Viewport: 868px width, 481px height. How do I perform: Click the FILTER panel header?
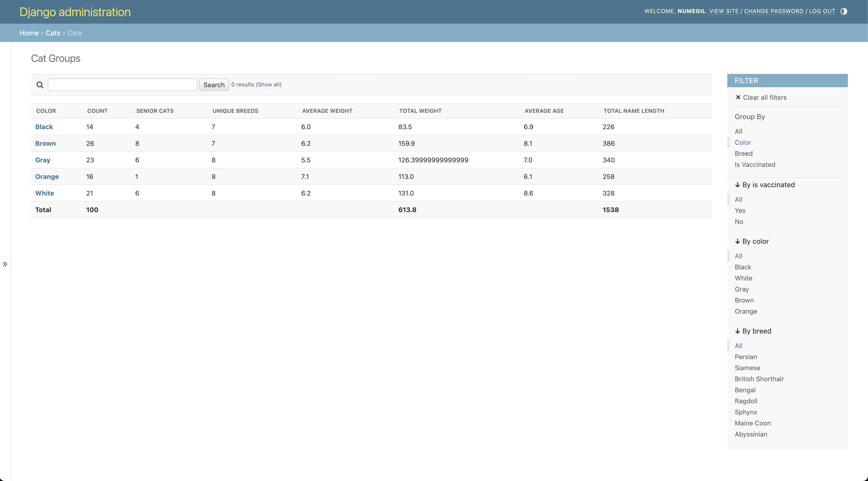pyautogui.click(x=787, y=81)
